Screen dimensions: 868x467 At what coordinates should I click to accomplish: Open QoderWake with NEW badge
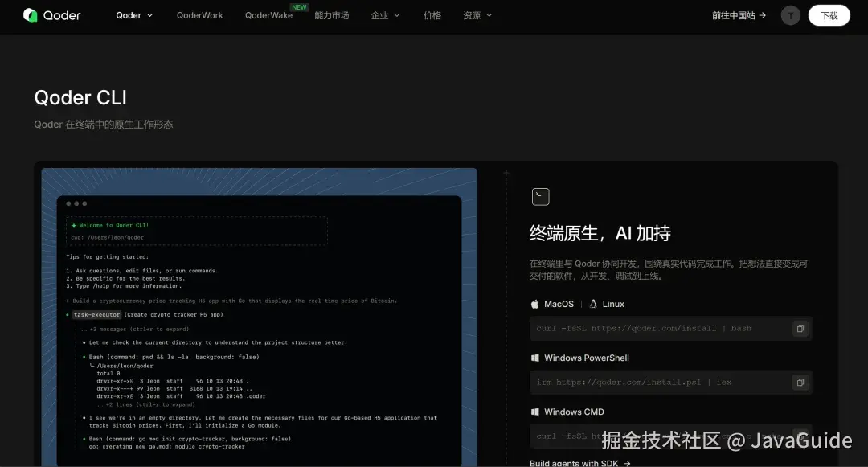pos(269,15)
